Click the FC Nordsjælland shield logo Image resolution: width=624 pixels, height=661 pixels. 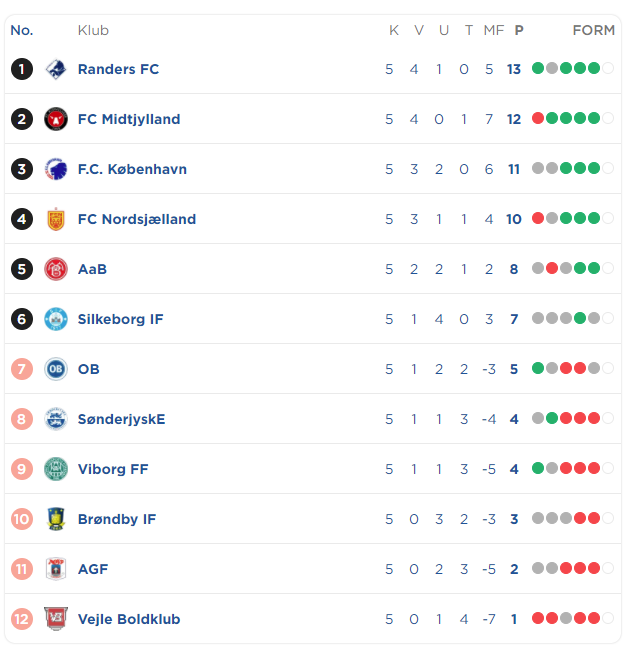56,219
